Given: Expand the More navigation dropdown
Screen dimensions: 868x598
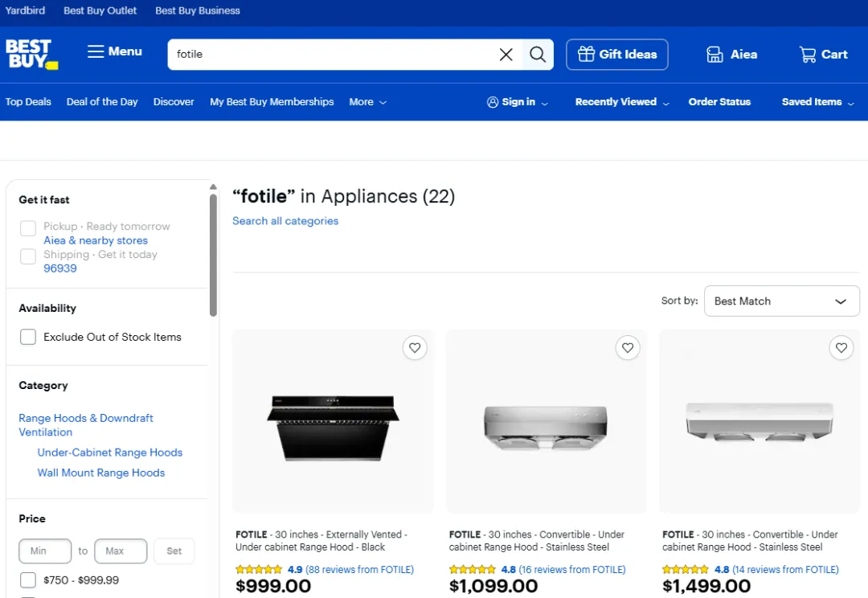Looking at the screenshot, I should pyautogui.click(x=367, y=102).
